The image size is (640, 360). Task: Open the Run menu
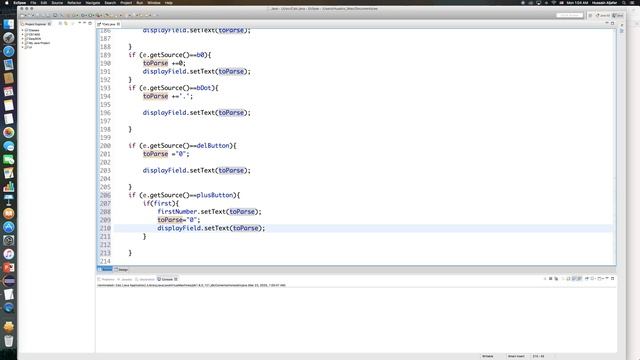[x=140, y=2]
